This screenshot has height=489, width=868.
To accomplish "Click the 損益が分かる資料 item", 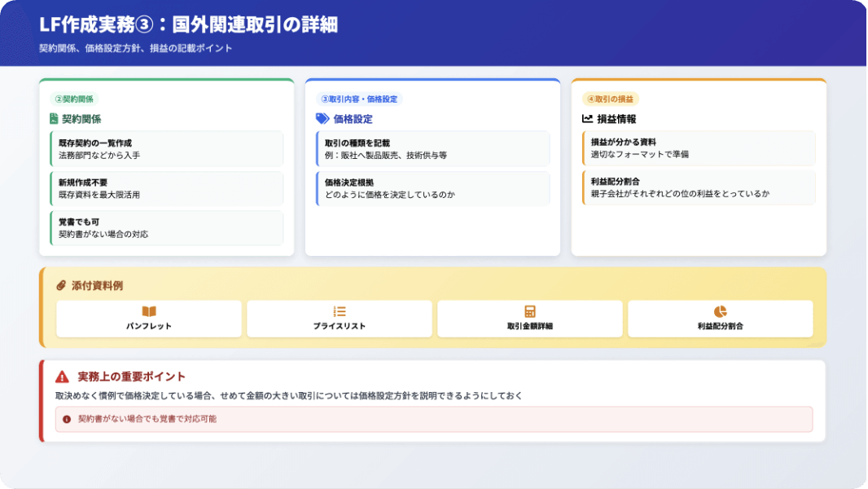I will coord(699,148).
